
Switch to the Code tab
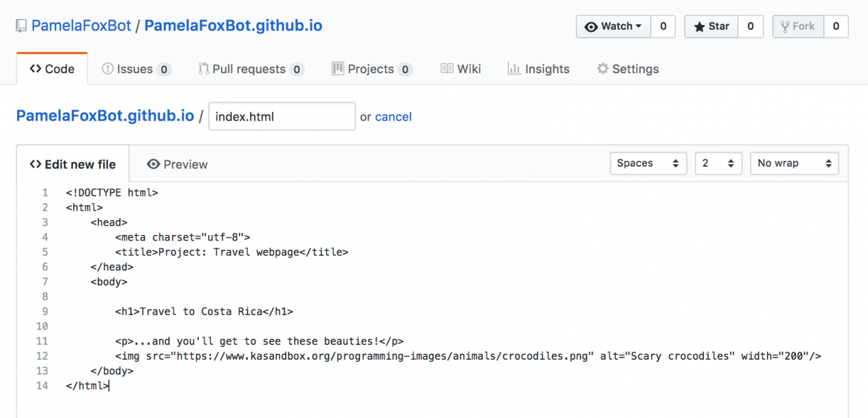(x=52, y=68)
